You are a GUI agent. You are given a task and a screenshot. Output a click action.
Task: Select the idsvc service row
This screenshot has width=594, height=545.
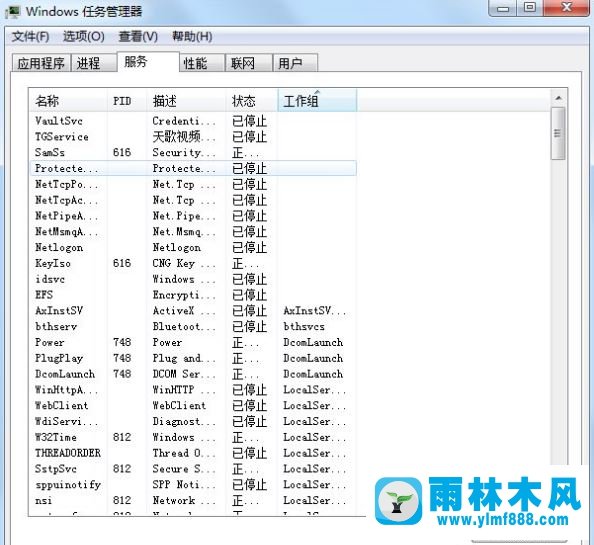click(193, 279)
